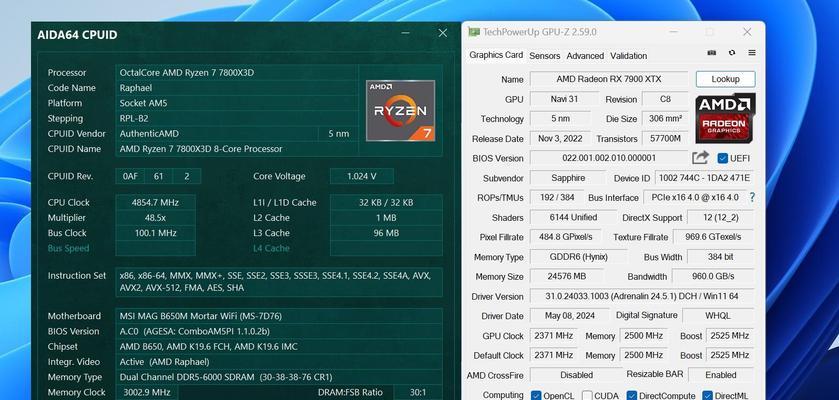Click the Release Date value Nov 3, 2022
Image resolution: width=839 pixels, height=400 pixels.
coord(560,139)
